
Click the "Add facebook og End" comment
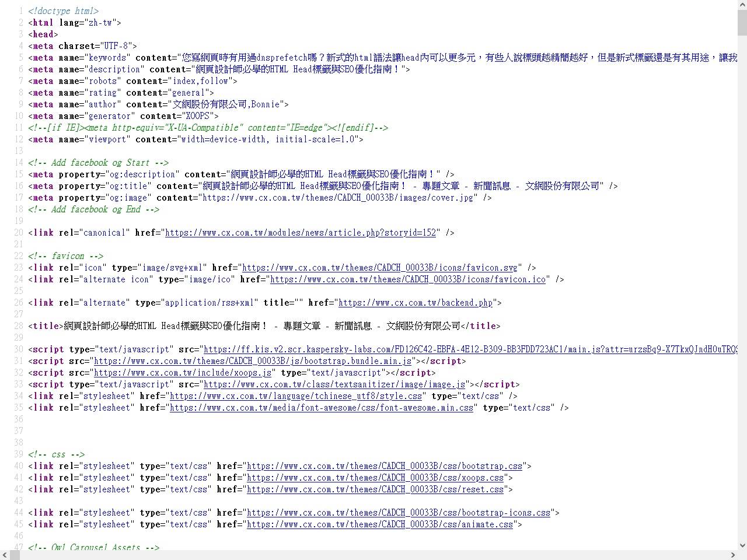click(93, 209)
